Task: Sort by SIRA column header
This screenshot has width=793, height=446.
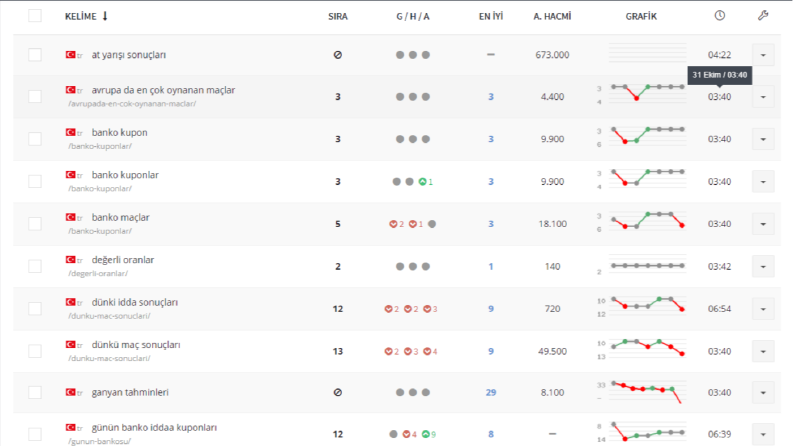Action: tap(338, 16)
